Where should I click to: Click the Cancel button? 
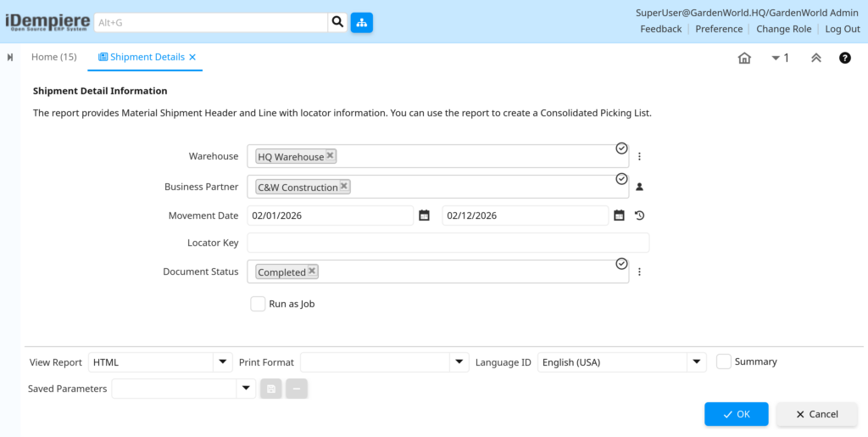(x=817, y=414)
